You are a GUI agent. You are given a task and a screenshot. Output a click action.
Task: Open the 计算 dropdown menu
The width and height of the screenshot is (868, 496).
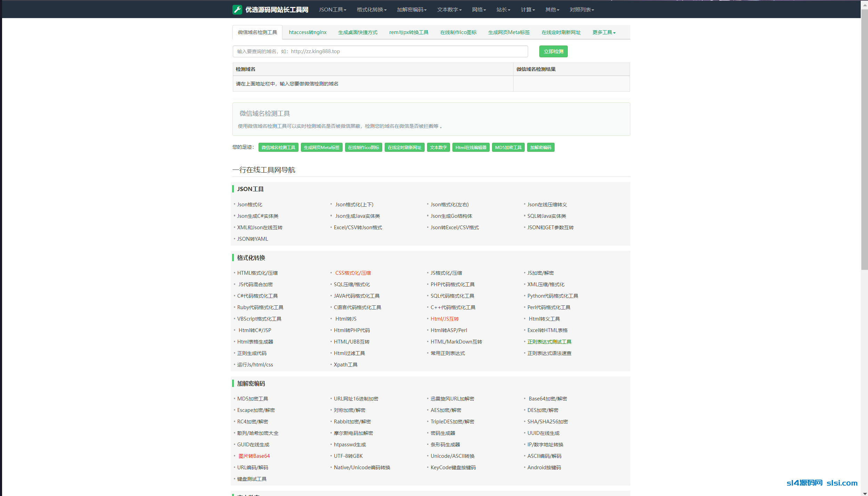click(x=528, y=10)
